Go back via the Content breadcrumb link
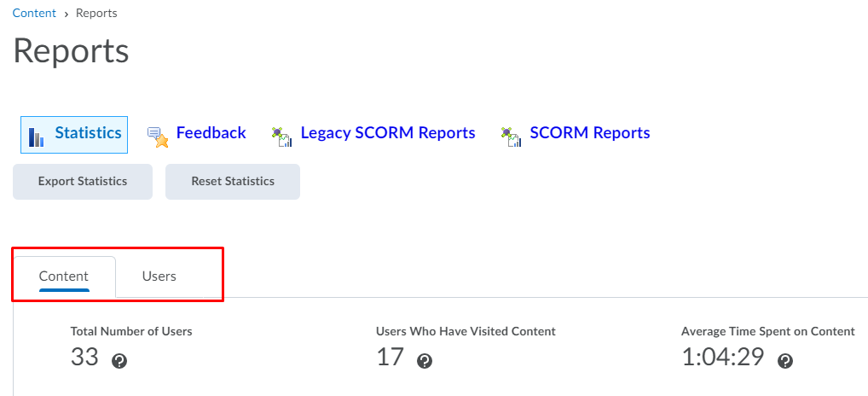Viewport: 868px width, 396px height. point(34,13)
